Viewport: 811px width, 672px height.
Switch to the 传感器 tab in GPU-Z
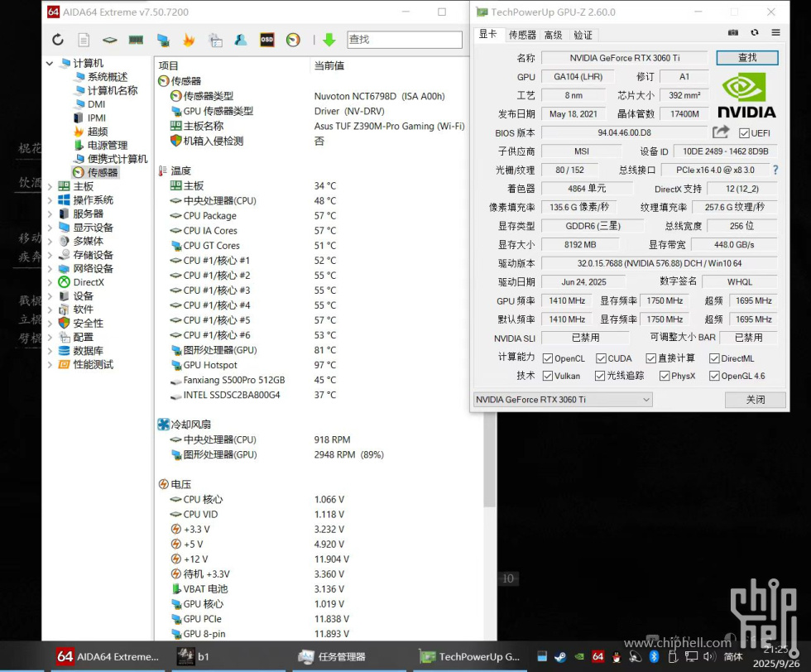tap(522, 35)
